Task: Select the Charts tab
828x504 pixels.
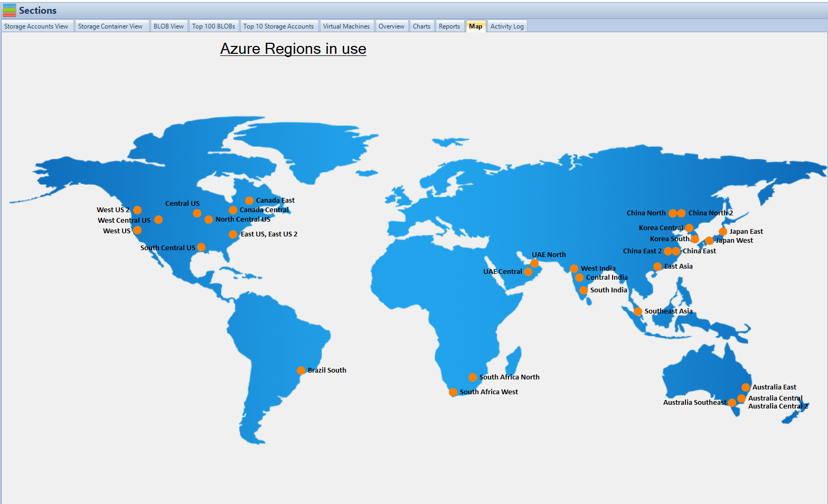Action: [x=421, y=26]
